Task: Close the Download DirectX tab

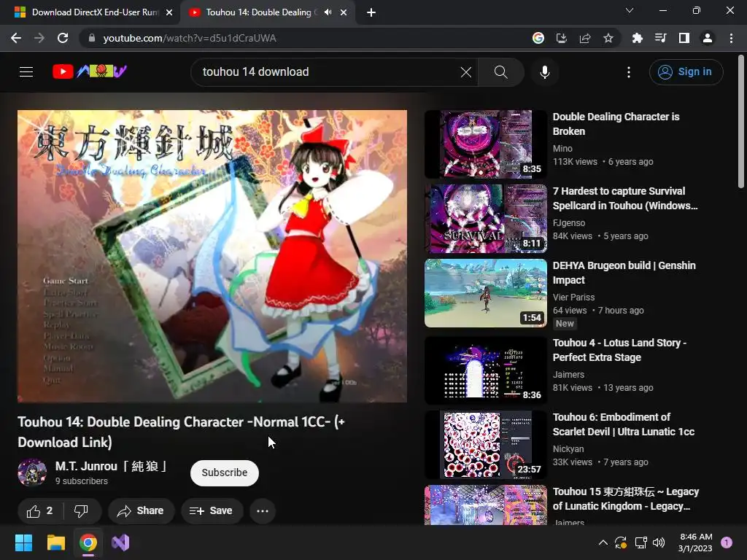Action: pyautogui.click(x=169, y=12)
